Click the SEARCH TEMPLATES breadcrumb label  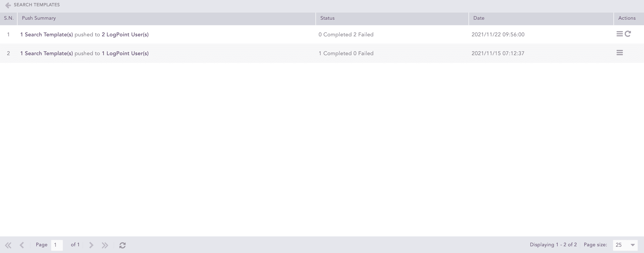coord(37,5)
